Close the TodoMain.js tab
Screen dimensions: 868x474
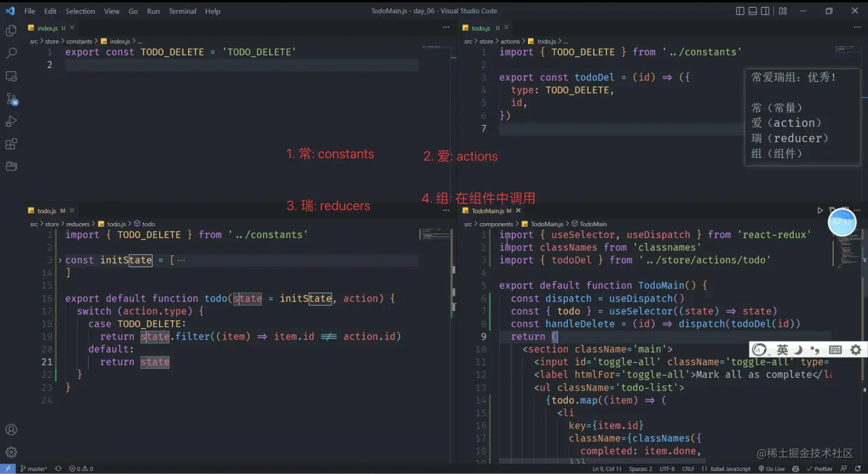click(518, 210)
